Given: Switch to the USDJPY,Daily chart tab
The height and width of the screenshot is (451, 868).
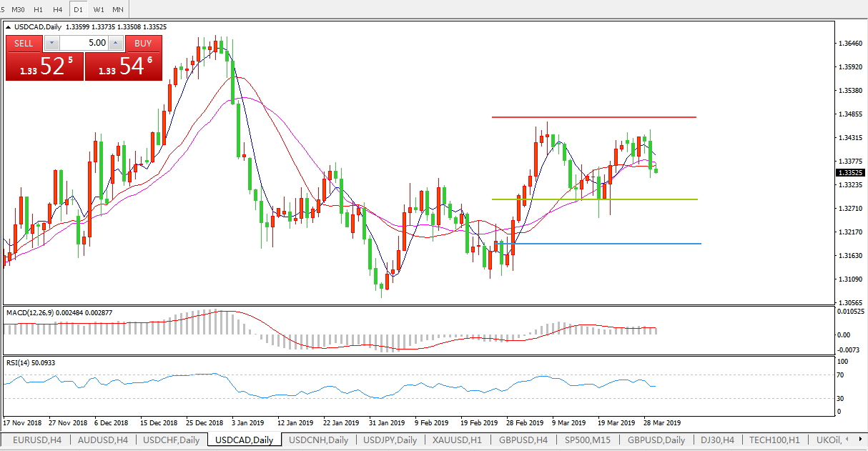Looking at the screenshot, I should coord(390,440).
